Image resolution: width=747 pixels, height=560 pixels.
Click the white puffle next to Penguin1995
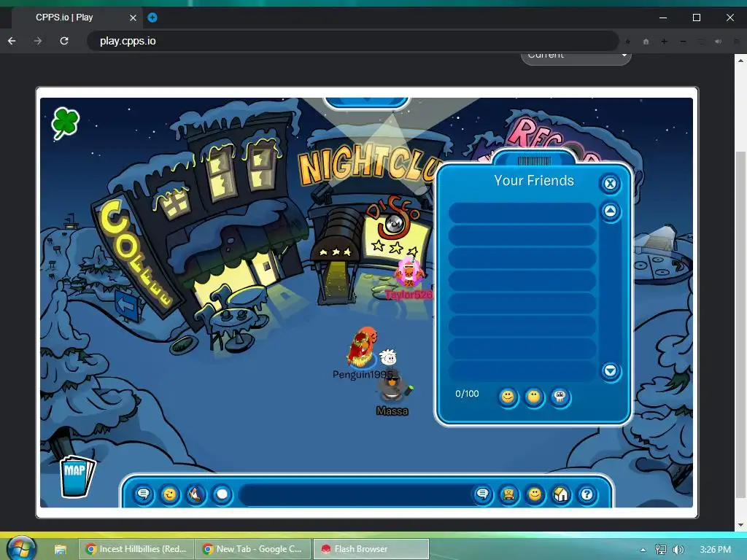pyautogui.click(x=389, y=357)
